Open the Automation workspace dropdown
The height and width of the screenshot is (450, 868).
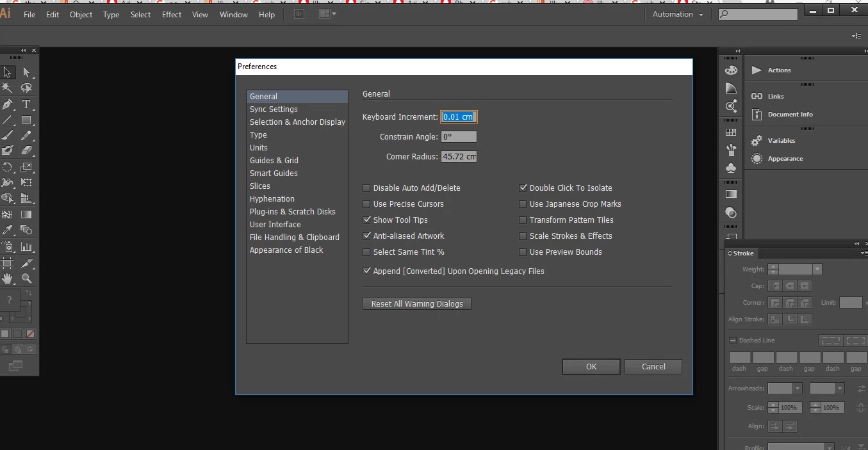[x=678, y=14]
